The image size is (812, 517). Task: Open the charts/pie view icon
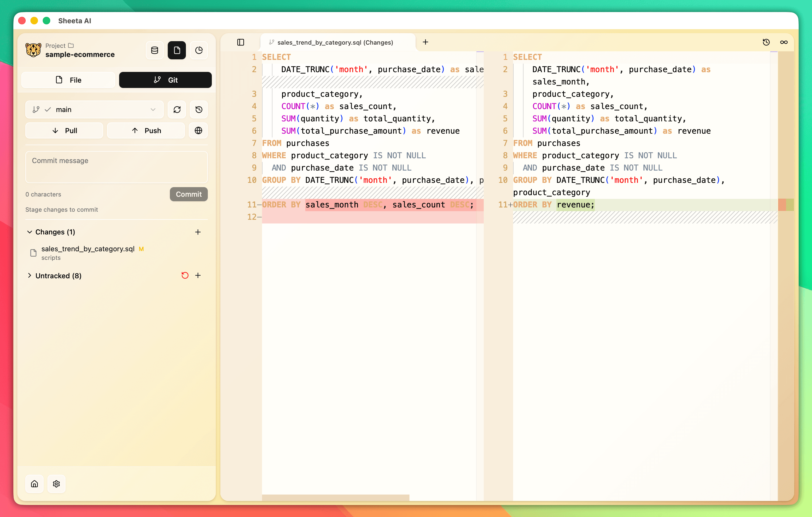pos(199,50)
